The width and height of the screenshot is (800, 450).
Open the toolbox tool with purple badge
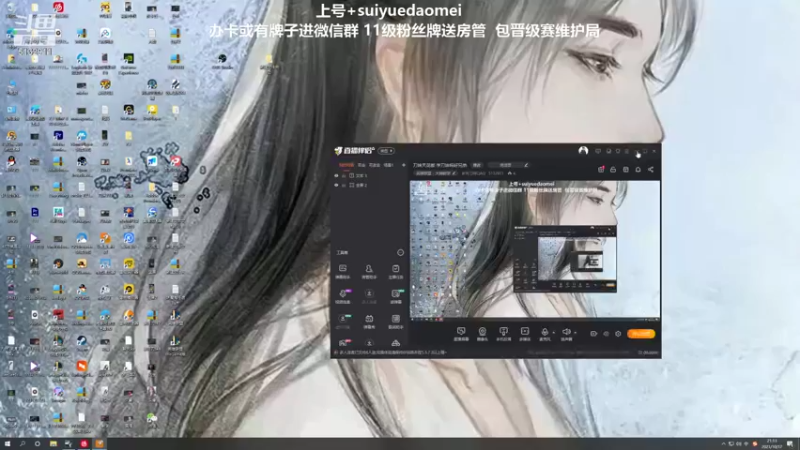pos(343,296)
